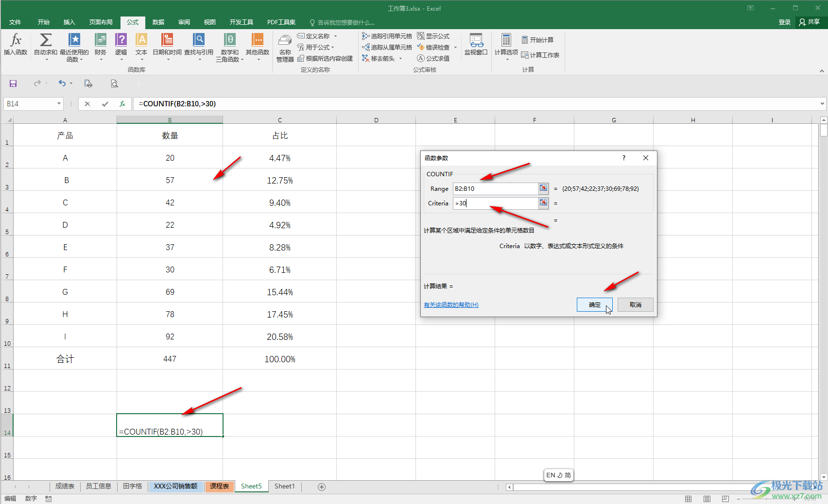Click the Criteria input field
The width and height of the screenshot is (828, 504).
495,203
